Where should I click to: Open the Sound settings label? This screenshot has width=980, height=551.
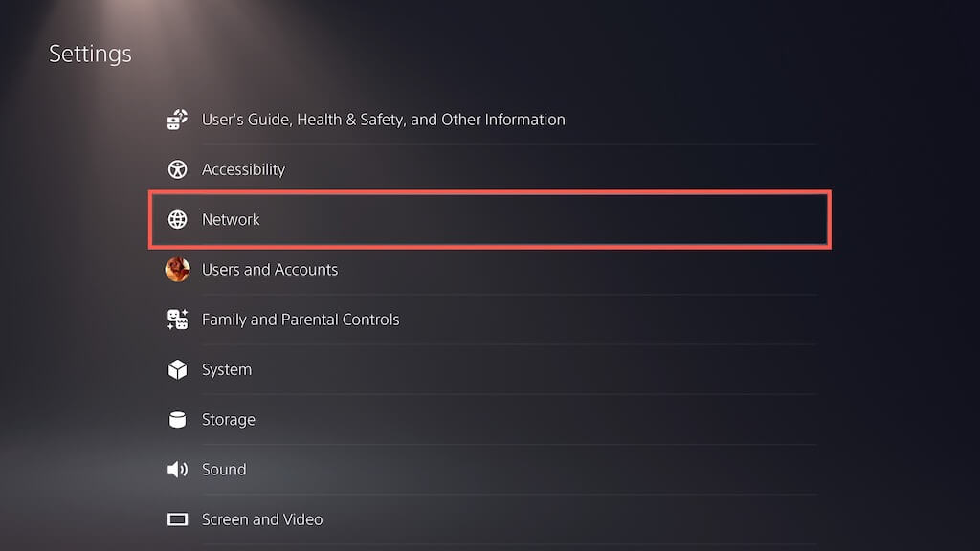click(x=224, y=469)
